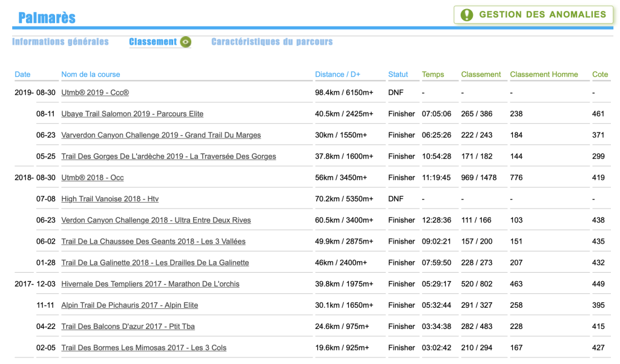Open Alpin Trail De Pichauris 2017 link

(x=130, y=305)
